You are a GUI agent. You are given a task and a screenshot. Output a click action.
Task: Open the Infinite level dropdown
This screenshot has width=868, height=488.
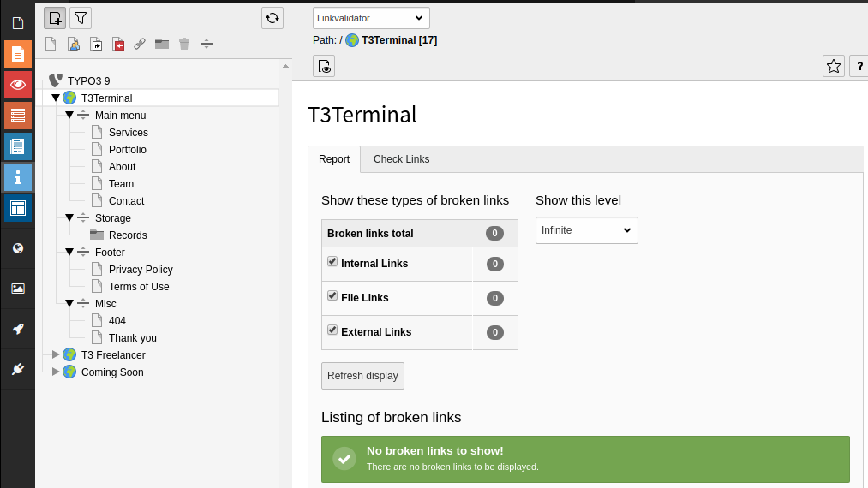[x=586, y=230]
